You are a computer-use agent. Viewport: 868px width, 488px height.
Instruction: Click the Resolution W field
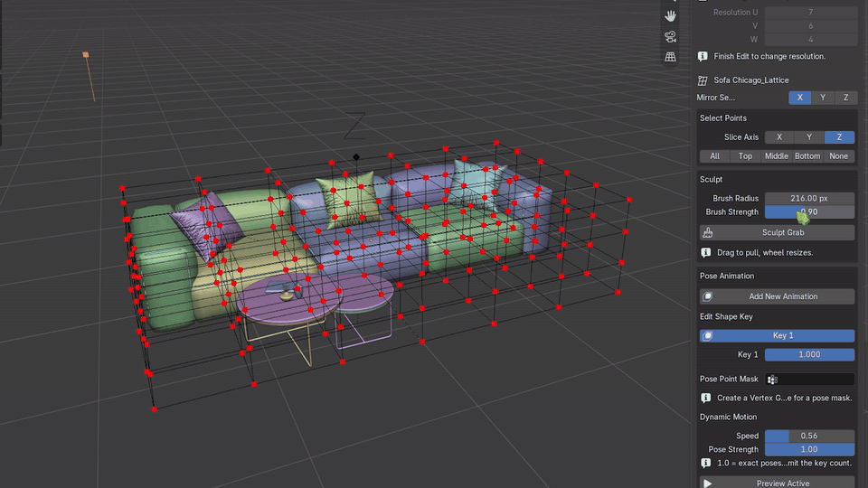[x=810, y=39]
